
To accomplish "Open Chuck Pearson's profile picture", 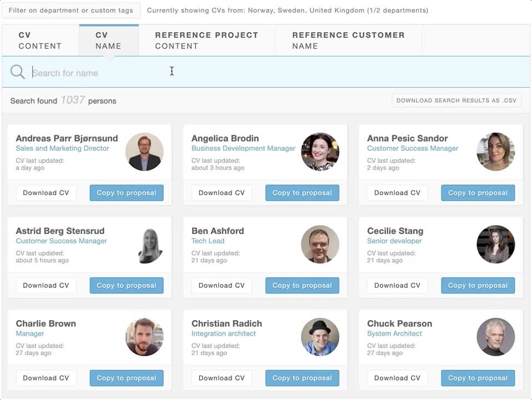I will (495, 337).
